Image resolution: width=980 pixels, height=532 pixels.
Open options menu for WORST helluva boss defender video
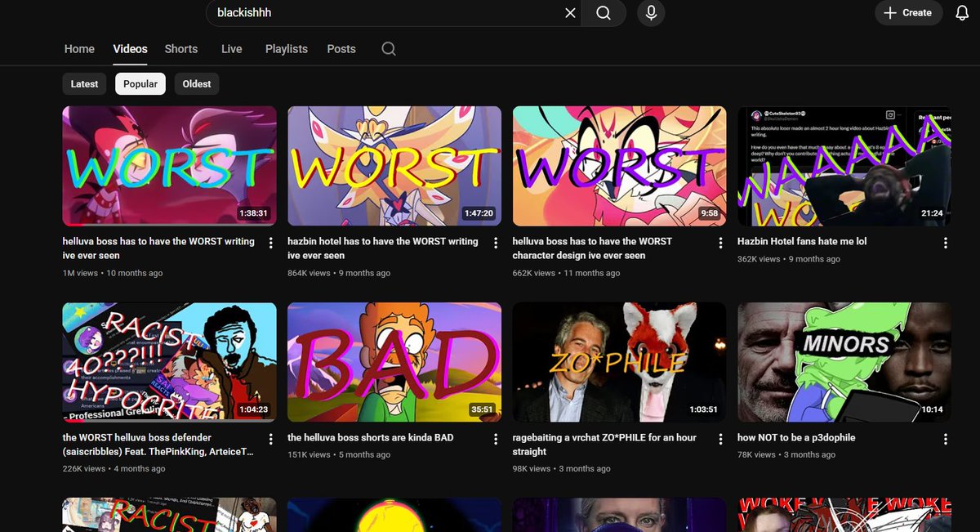(x=270, y=439)
